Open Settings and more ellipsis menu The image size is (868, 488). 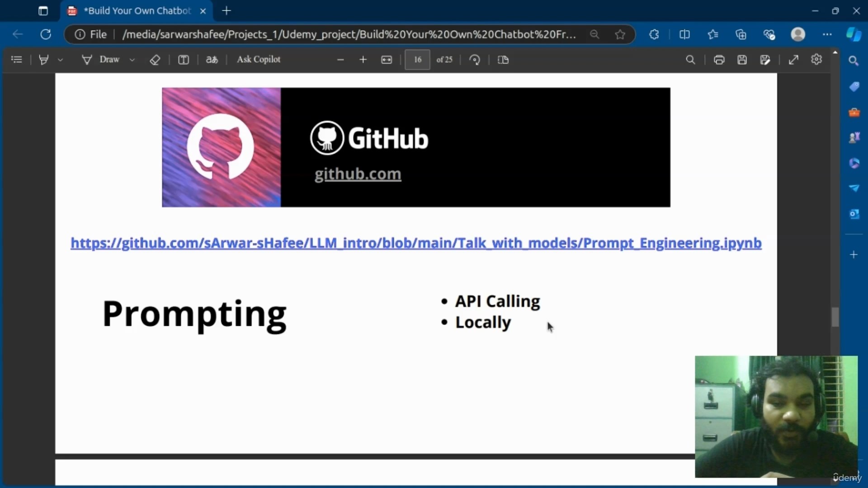(827, 34)
